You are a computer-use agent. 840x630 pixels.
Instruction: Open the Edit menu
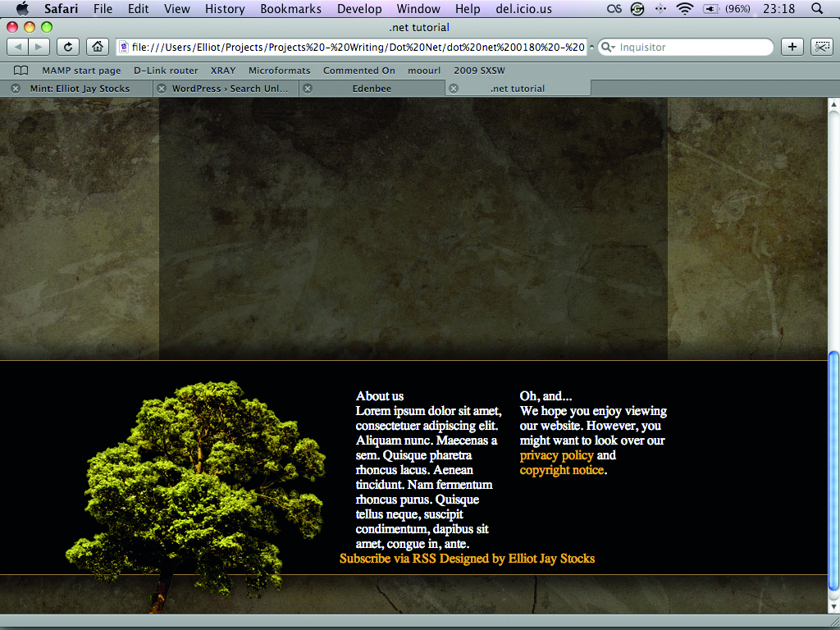138,8
